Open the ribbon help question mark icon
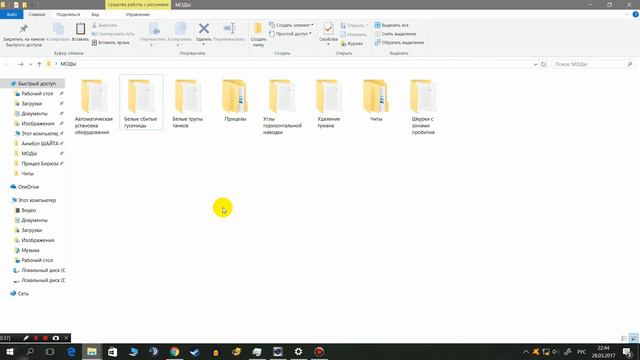640x360 pixels. tap(635, 14)
